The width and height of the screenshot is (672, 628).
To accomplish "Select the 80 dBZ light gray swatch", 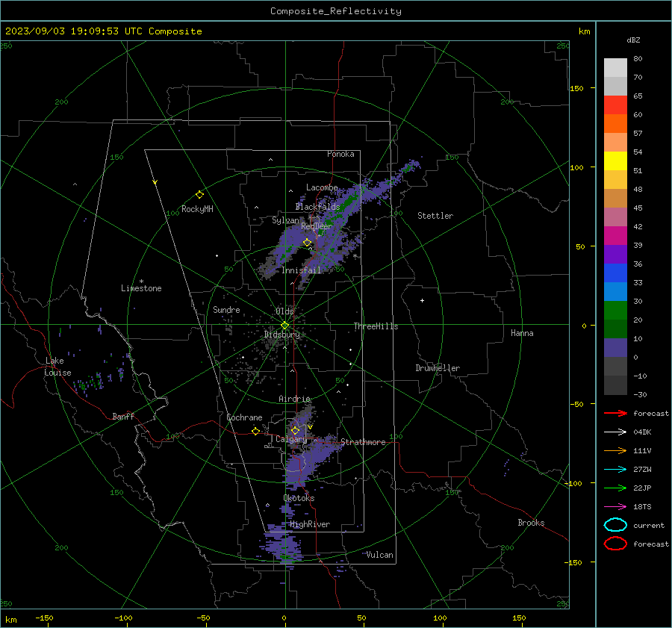I will pos(615,67).
